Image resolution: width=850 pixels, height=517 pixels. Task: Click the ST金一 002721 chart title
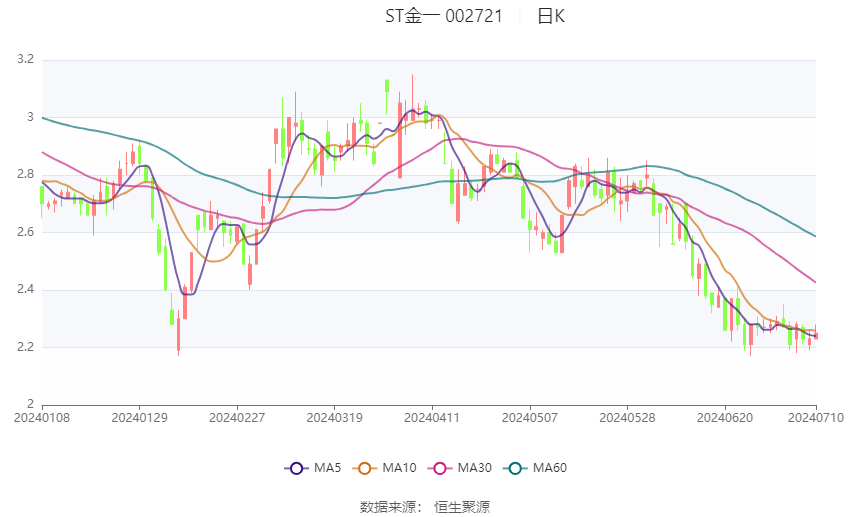coord(444,16)
